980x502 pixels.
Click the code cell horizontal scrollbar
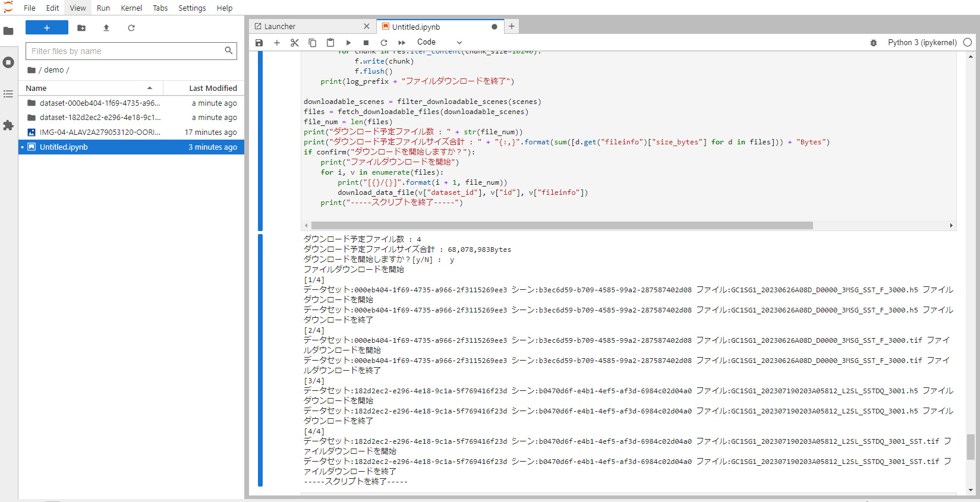562,226
